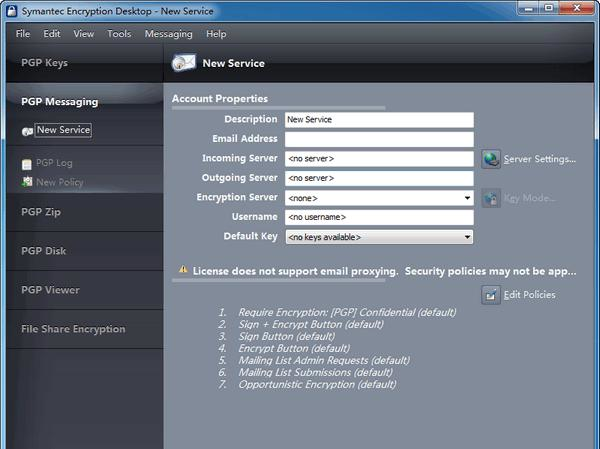Click the Account Properties heading
Image resolution: width=600 pixels, height=449 pixels.
(x=220, y=99)
